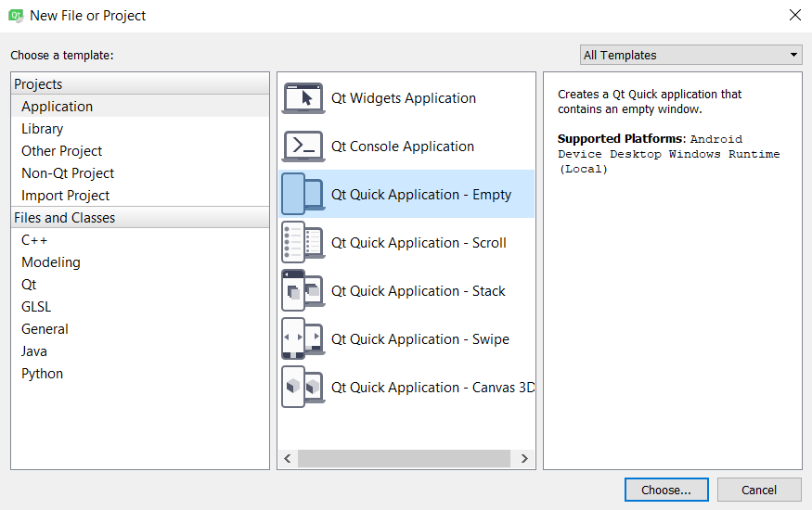This screenshot has width=812, height=510.
Task: Click the Cancel button
Action: click(x=759, y=490)
